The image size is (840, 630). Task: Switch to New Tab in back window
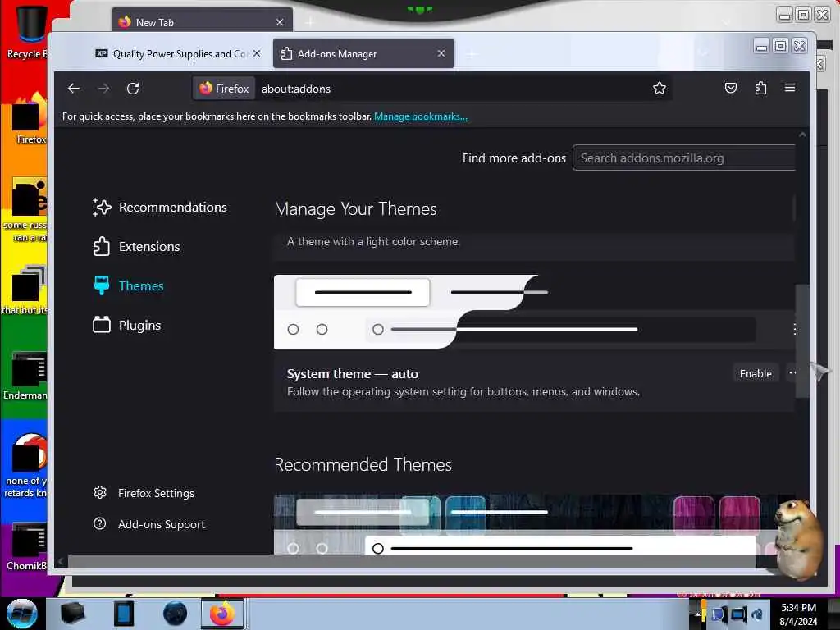coord(203,22)
